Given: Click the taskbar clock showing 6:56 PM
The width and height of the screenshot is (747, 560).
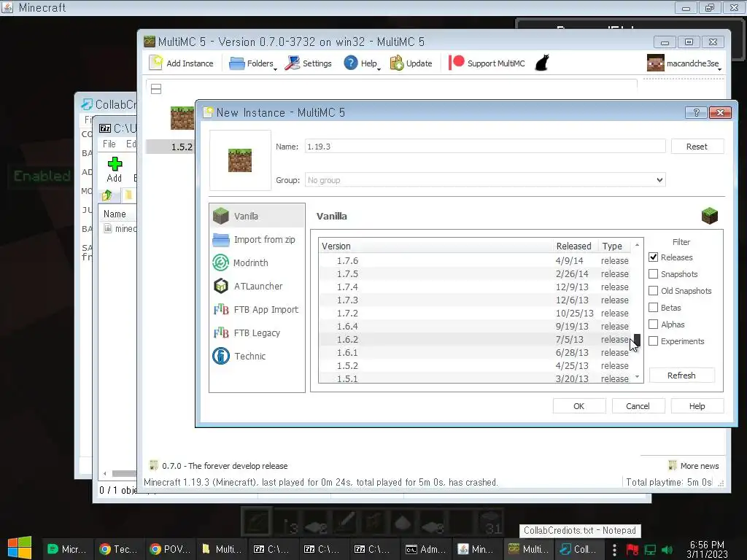Looking at the screenshot, I should point(707,549).
